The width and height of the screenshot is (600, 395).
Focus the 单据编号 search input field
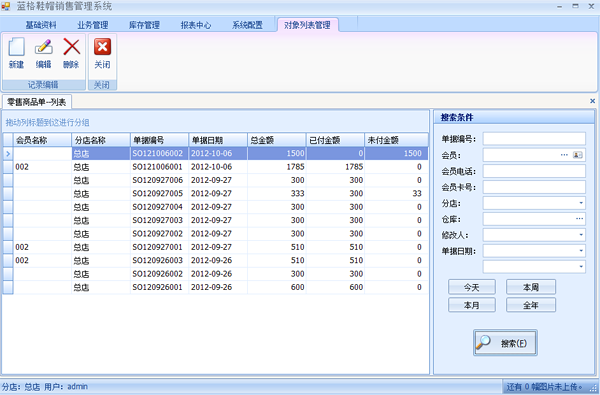[x=534, y=139]
